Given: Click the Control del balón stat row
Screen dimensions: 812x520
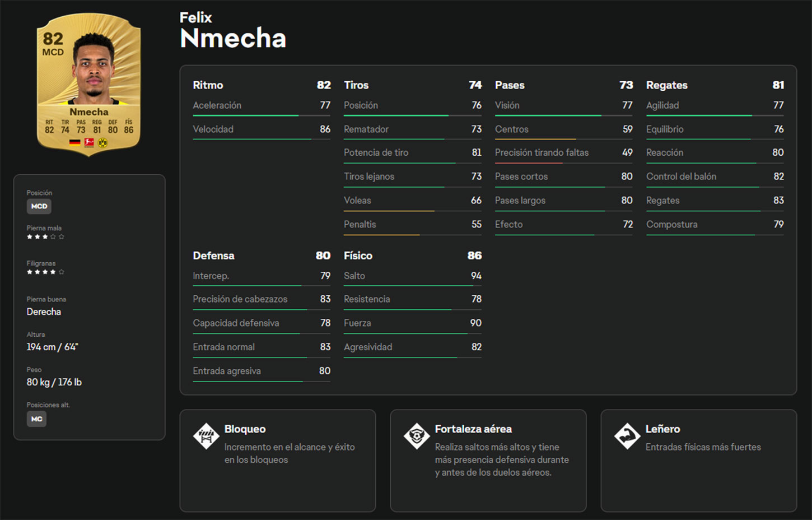Looking at the screenshot, I should [x=715, y=177].
